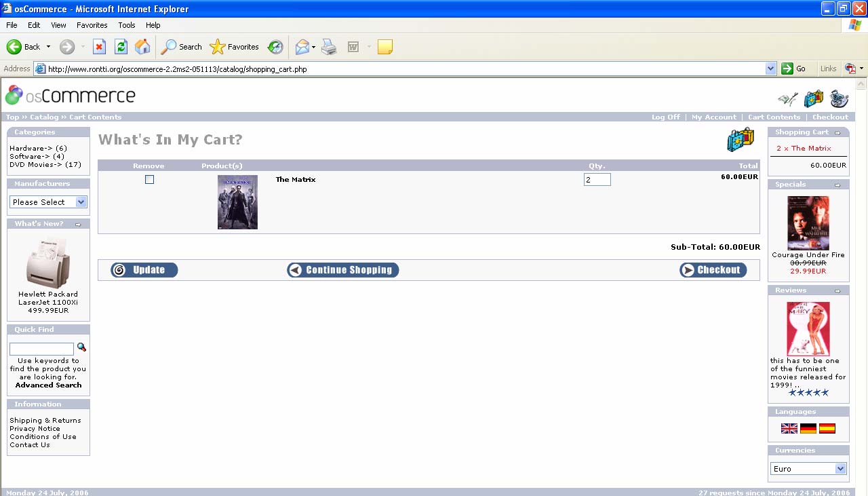868x496 pixels.
Task: Click the Courage Under Fire link
Action: click(808, 255)
